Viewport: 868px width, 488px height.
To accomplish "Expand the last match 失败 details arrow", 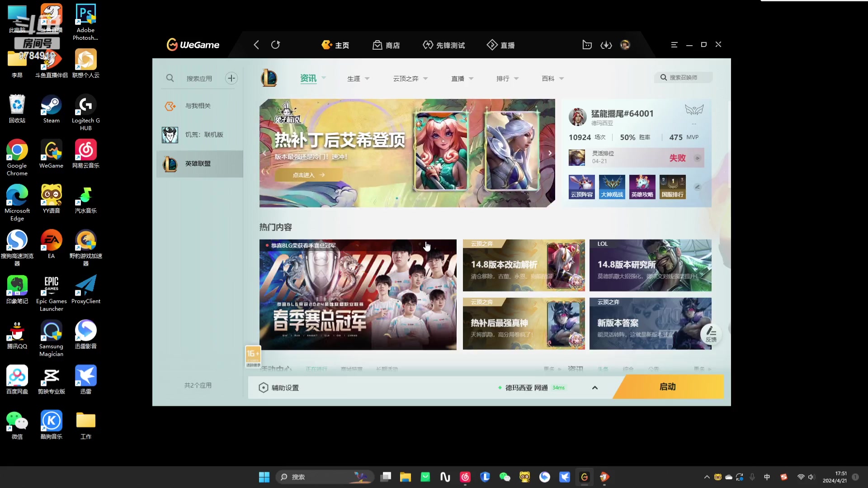I will pos(698,158).
